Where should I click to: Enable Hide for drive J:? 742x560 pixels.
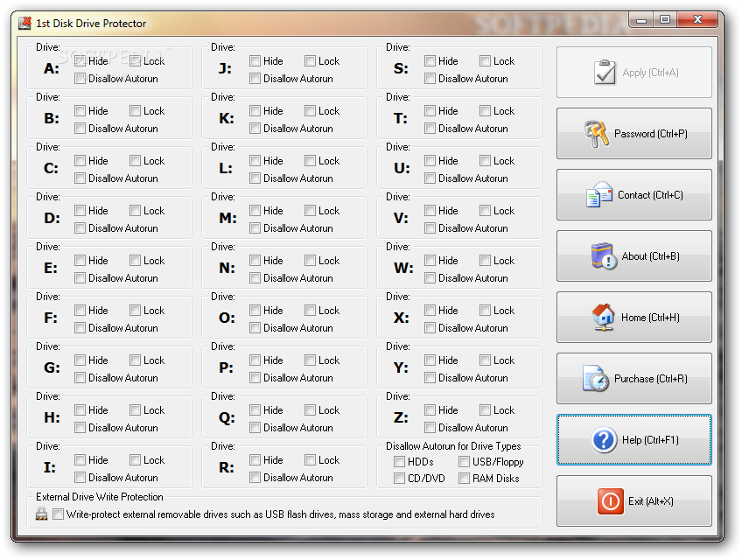coord(255,61)
